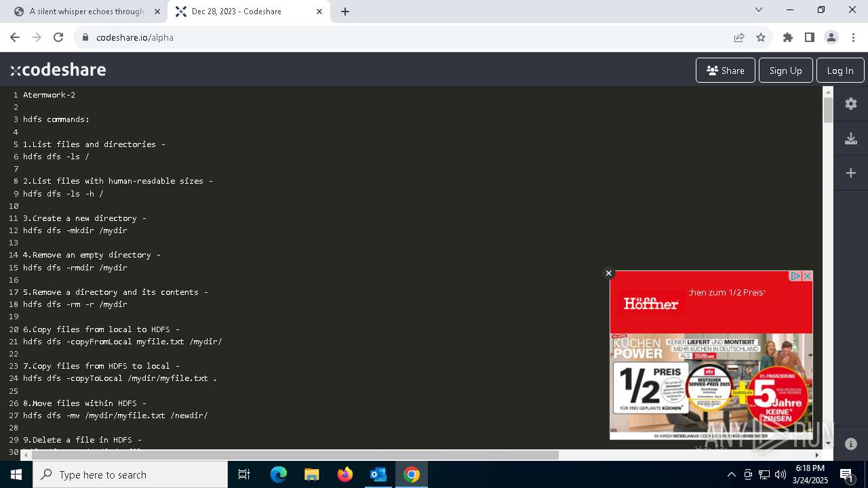Click the Höffner logo in ad
Screen dimensions: 868x488
point(651,304)
